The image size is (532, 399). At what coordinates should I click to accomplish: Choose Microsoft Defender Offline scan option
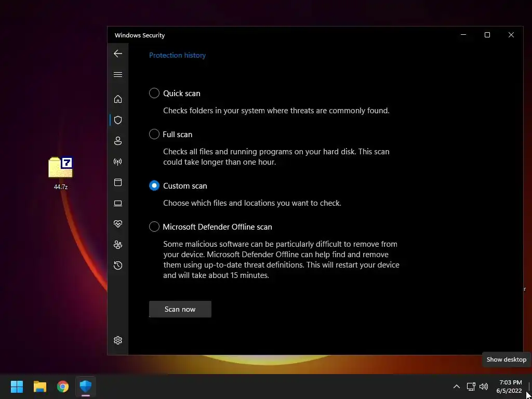[x=210, y=227]
